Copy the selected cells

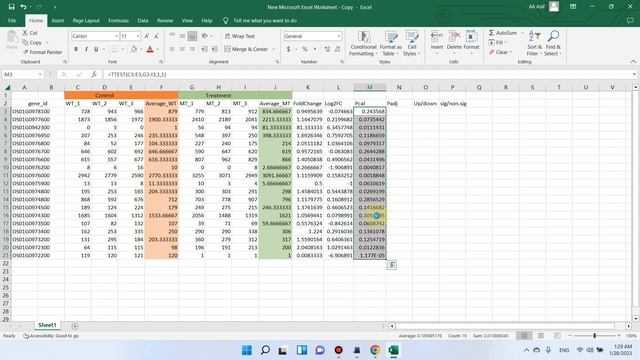tap(32, 42)
